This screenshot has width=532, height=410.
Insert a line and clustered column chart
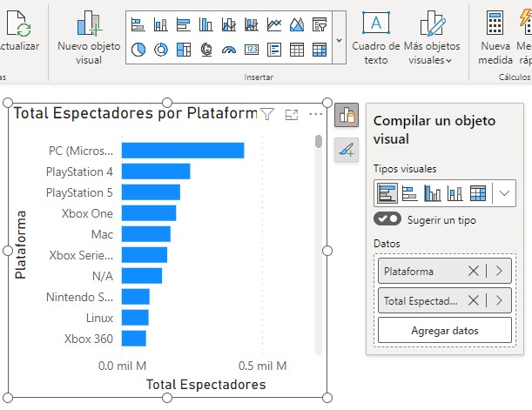[x=252, y=24]
